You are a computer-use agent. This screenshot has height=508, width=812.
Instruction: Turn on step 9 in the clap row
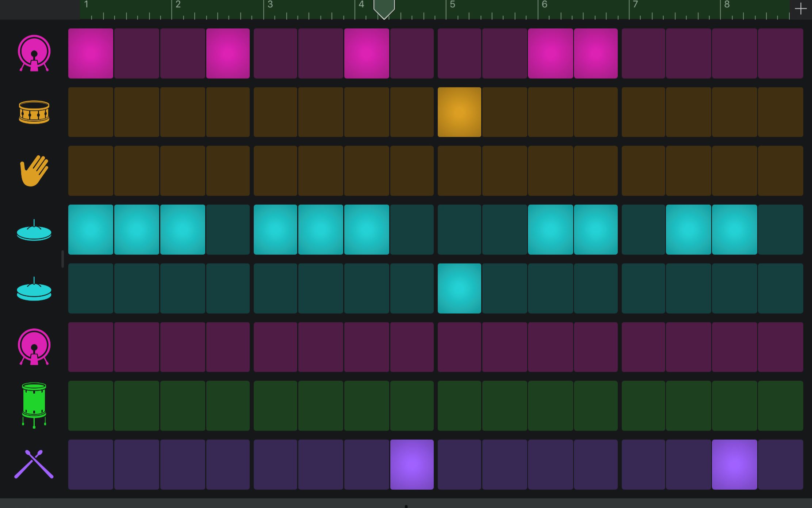pos(459,171)
